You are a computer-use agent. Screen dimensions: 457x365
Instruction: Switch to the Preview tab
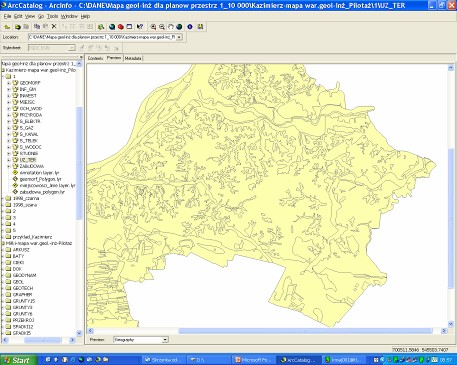114,58
